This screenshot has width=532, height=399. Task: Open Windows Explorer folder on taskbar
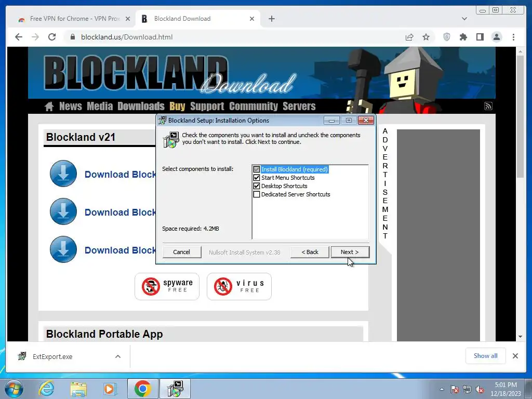(x=78, y=389)
